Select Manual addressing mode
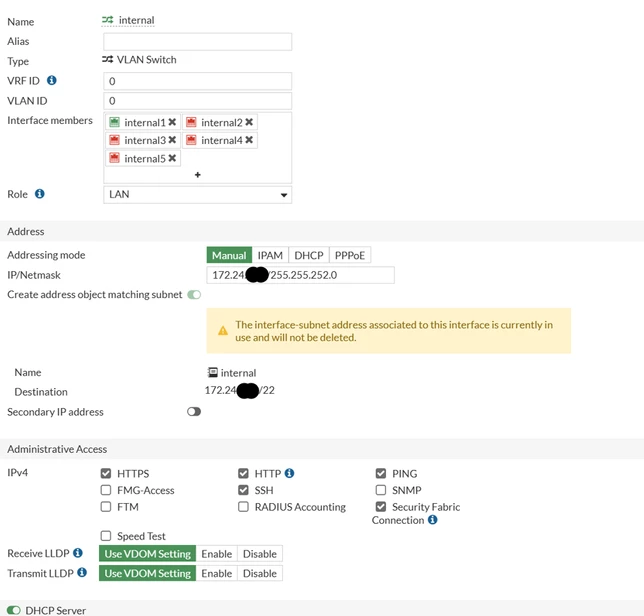Viewport: 644px width, 616px height. (229, 255)
